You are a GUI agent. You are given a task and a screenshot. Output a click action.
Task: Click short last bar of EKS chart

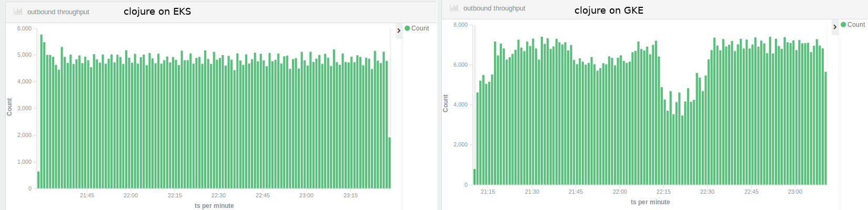point(390,163)
